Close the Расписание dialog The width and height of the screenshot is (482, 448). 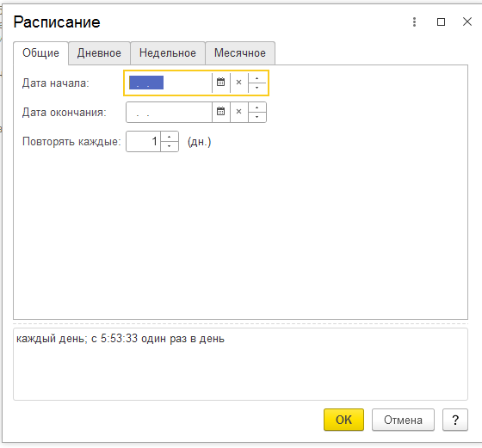[467, 21]
